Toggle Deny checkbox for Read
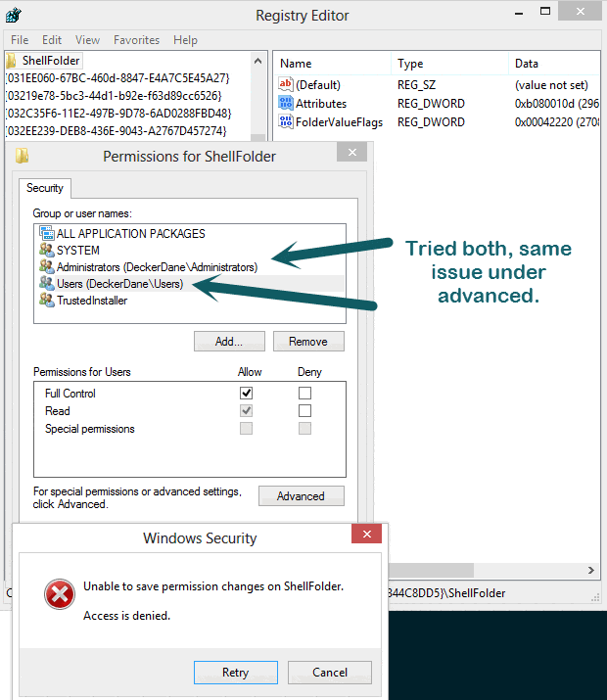 click(304, 411)
